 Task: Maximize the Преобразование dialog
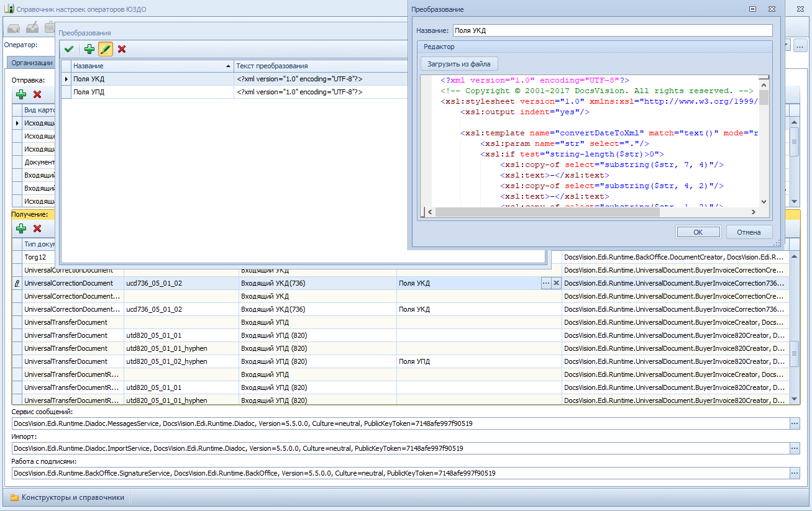(752, 9)
